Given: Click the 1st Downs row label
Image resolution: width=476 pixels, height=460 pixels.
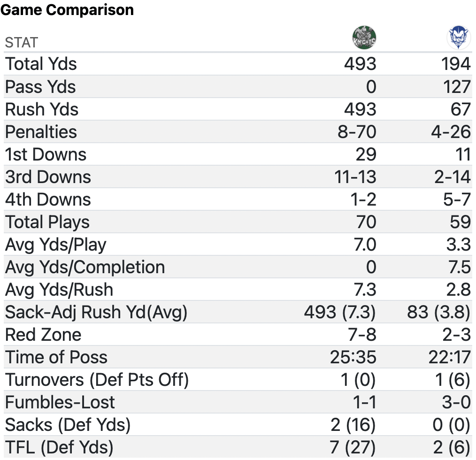Looking at the screenshot, I should [x=46, y=154].
